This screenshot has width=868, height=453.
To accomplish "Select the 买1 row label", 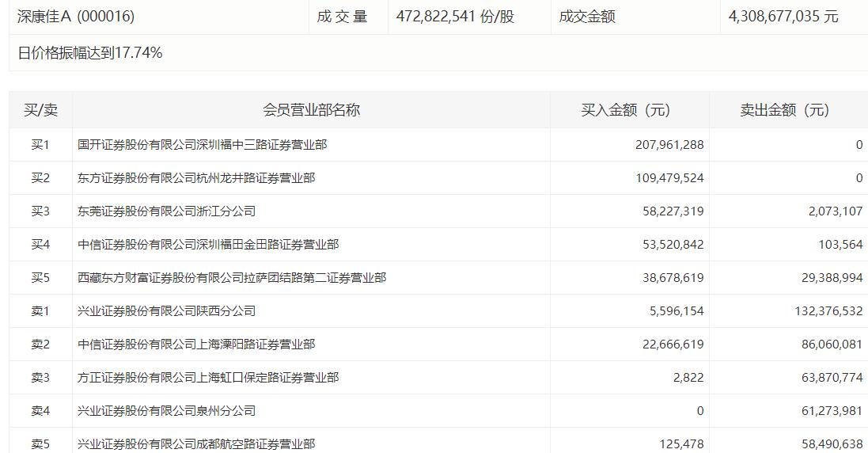I will [40, 145].
